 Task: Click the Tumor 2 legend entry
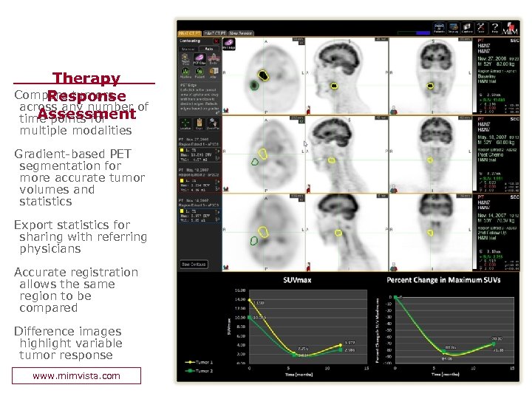pos(199,371)
